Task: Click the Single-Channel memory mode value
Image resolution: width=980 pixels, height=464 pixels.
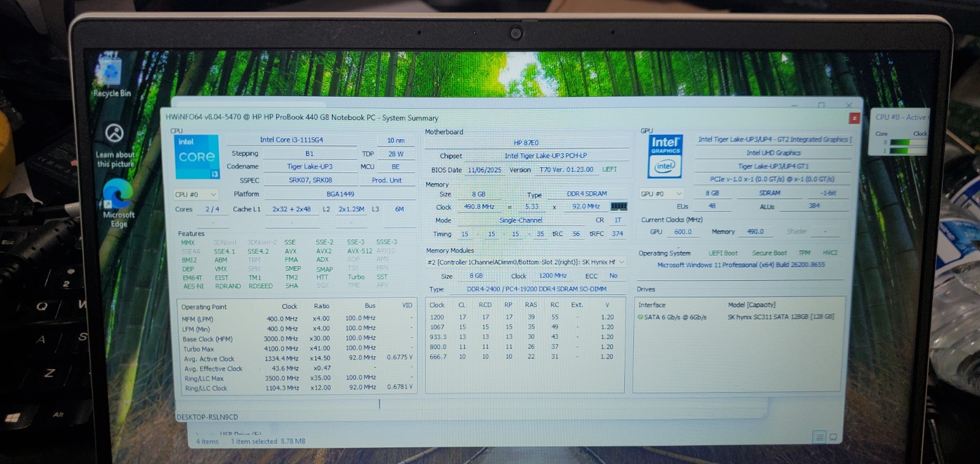Action: click(x=521, y=220)
